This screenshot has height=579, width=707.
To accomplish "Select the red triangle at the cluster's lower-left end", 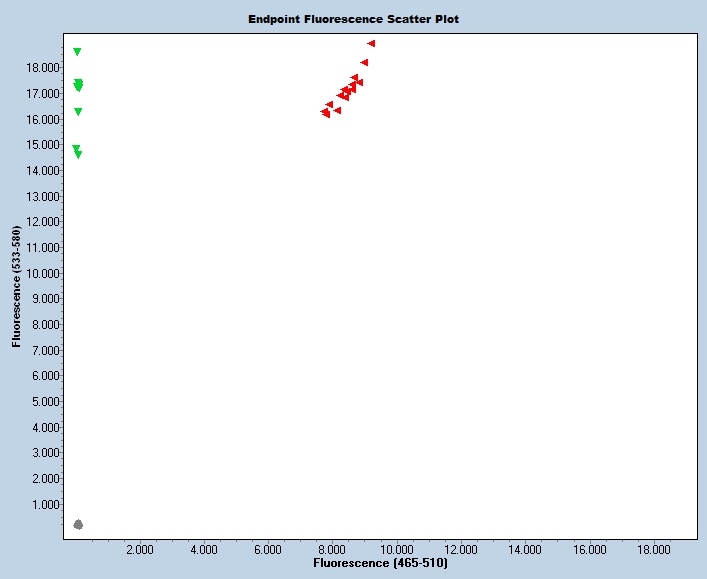I will 326,114.
